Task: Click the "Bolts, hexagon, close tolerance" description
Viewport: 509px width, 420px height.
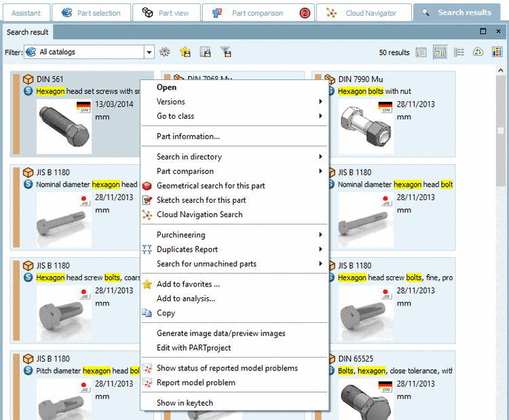Action: pos(395,370)
